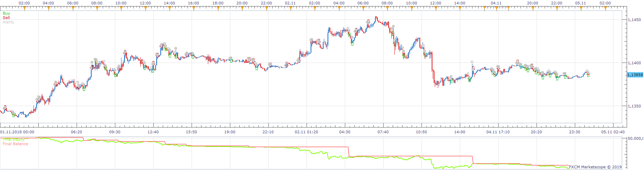
Task: Click the 23:30 bottom time label
Action: pos(574,132)
